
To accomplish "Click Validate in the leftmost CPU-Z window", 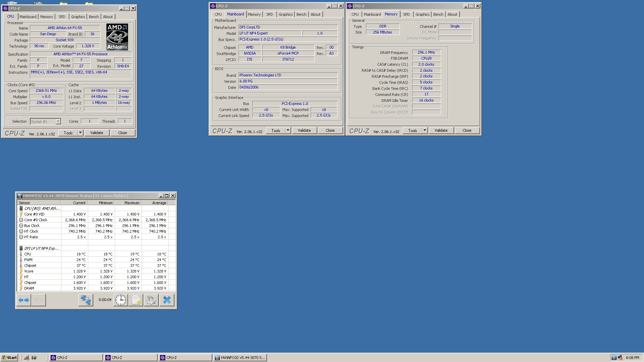I will click(x=97, y=133).
